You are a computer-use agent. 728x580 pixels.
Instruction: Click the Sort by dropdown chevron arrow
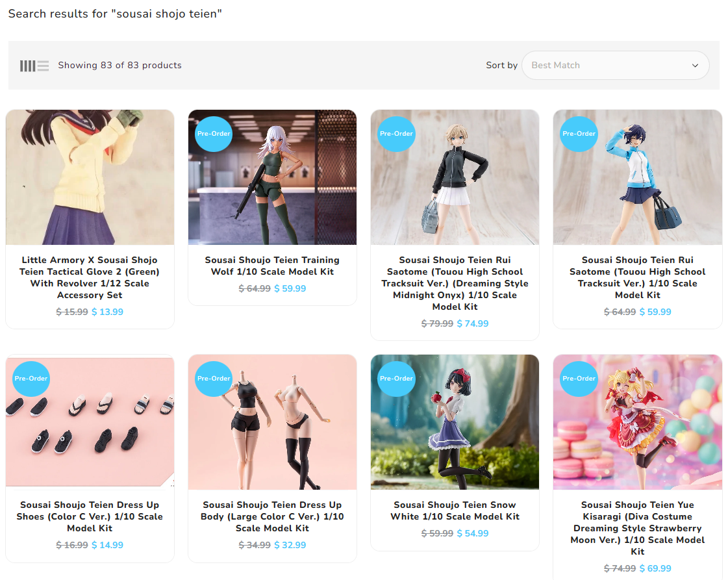tap(695, 66)
